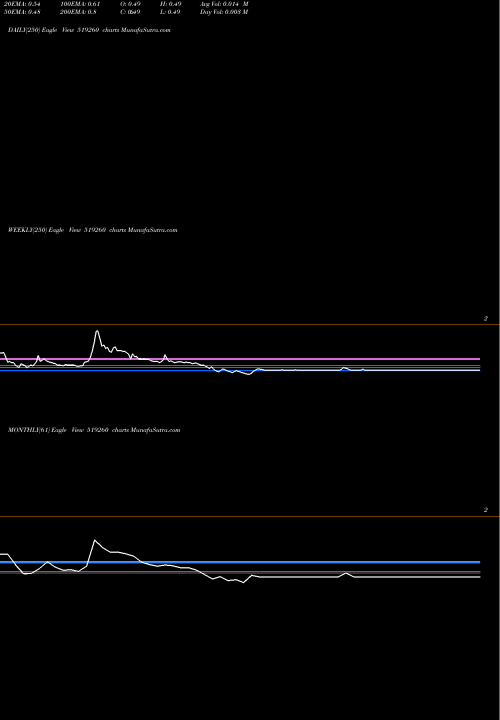This screenshot has height=720, width=500.
Task: Click the peak of the monthly price line
Action: point(95,540)
